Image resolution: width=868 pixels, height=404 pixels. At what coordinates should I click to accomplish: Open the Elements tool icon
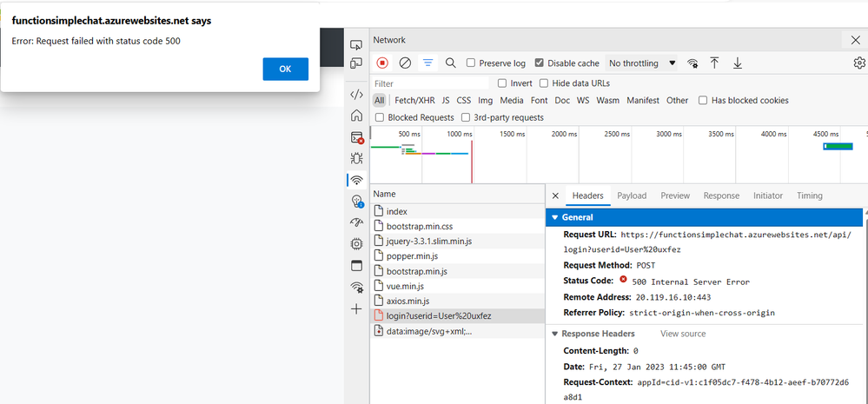[356, 95]
